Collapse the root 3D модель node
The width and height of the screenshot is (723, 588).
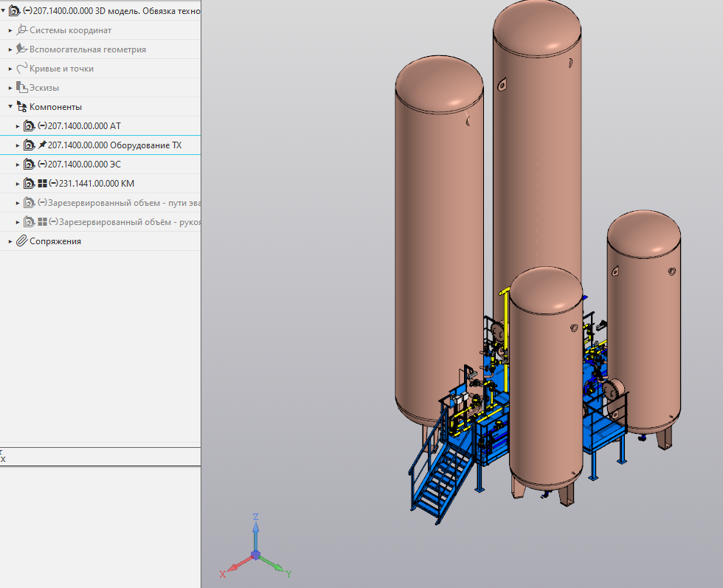pos(3,11)
